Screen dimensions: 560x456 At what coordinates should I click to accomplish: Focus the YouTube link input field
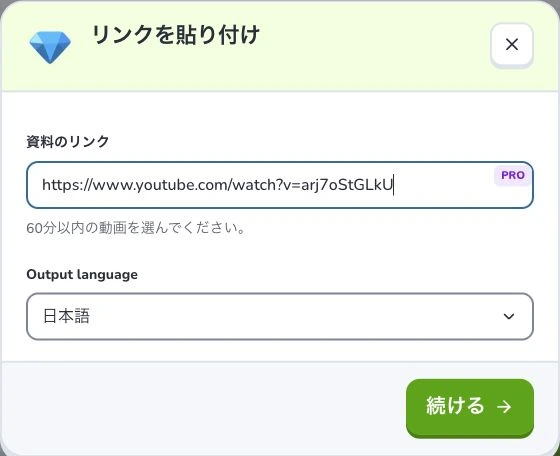pos(280,185)
